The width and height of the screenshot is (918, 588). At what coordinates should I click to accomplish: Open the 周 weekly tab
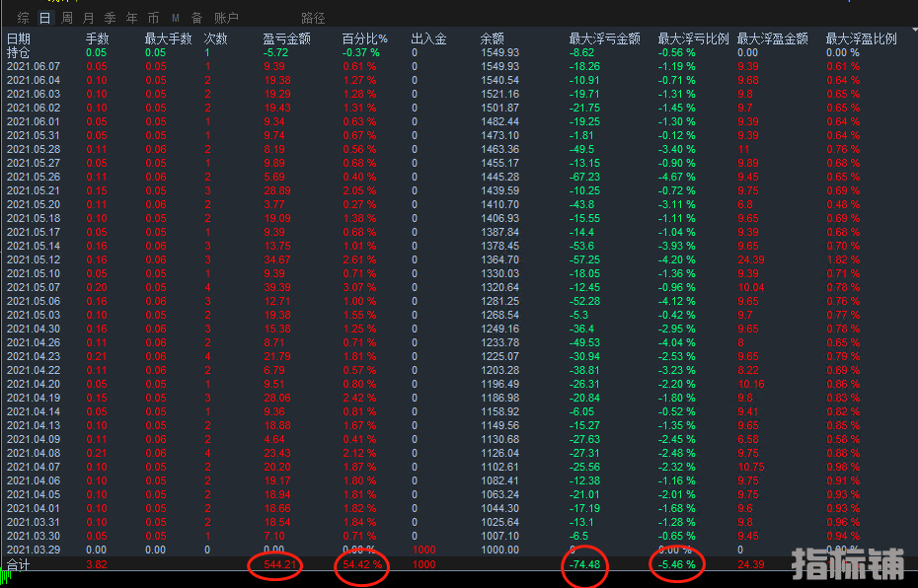coord(67,18)
